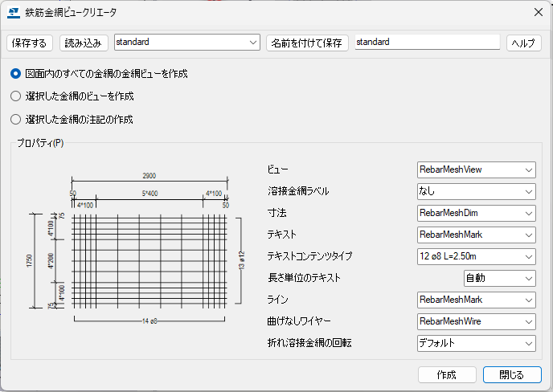The image size is (553, 392).
Task: Expand the ビュー RebarMeshView dropdown
Action: tap(476, 169)
